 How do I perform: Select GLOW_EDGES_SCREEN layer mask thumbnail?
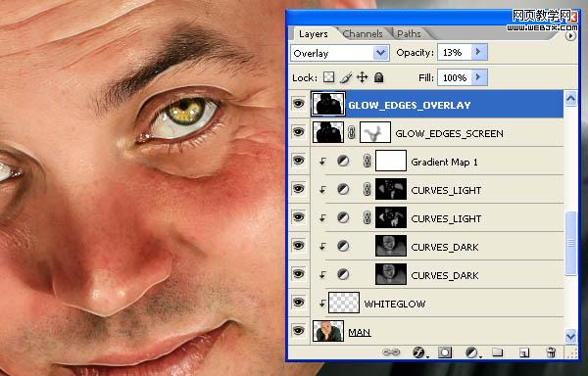375,132
